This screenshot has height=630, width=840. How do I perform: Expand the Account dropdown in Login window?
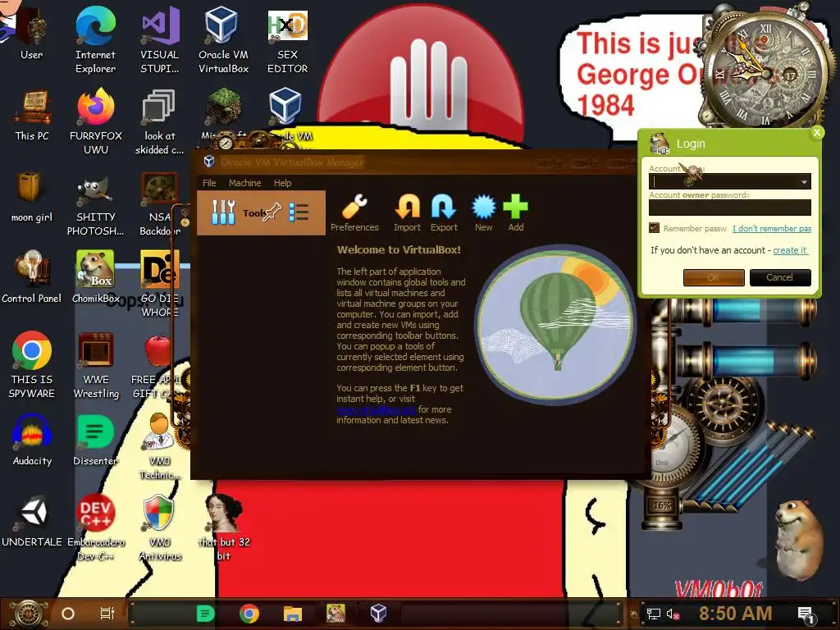point(804,182)
